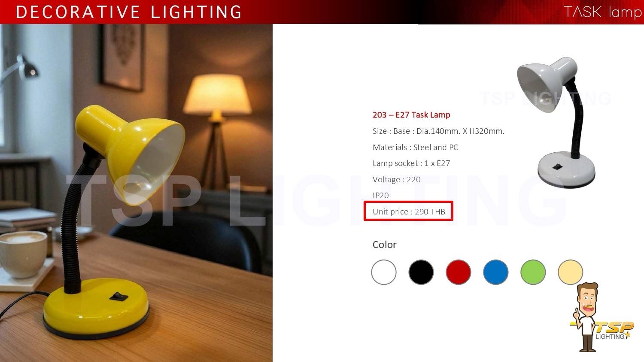Choose the cream yellow color swatch
This screenshot has width=644, height=362.
click(x=571, y=272)
